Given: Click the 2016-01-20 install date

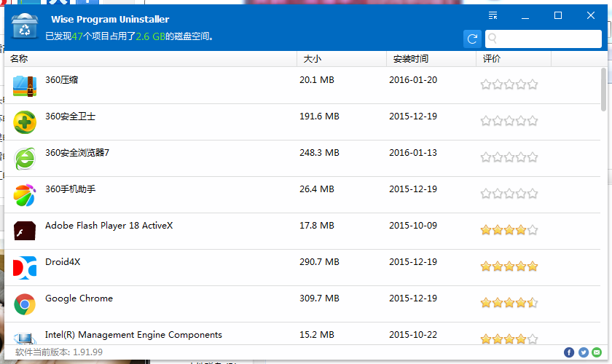Looking at the screenshot, I should pyautogui.click(x=413, y=80).
